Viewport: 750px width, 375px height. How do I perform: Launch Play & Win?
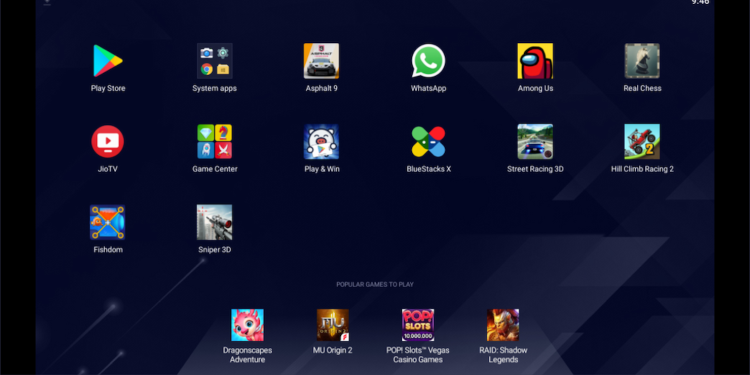321,142
